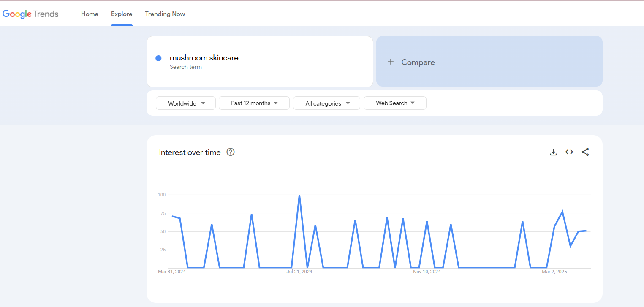This screenshot has width=644, height=307.
Task: Download the Interest over time CSV
Action: coord(553,152)
